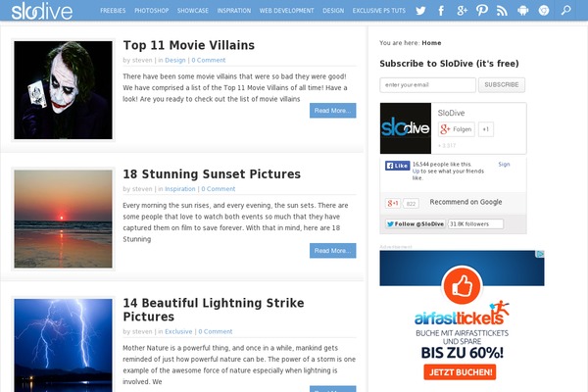Image resolution: width=588 pixels, height=392 pixels.
Task: Open the RSS feed icon in header
Action: [502, 11]
